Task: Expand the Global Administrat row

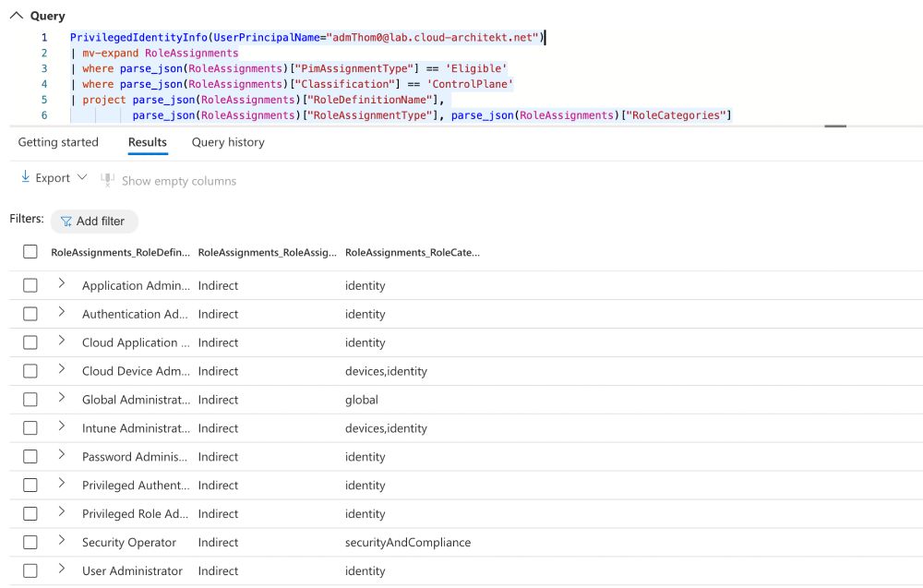Action: 61,397
